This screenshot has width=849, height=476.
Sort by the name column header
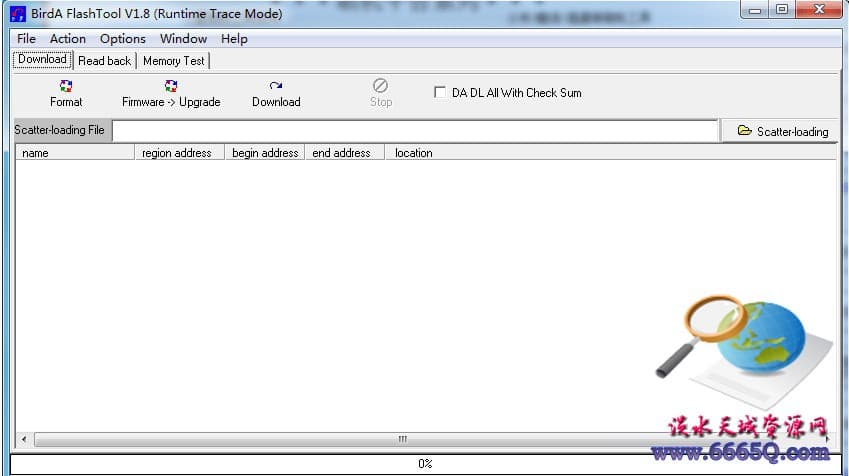75,153
